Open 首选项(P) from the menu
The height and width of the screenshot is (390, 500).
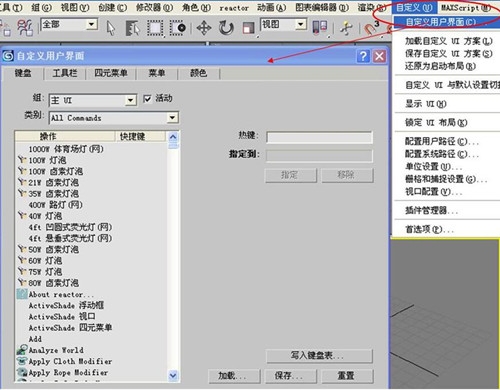pyautogui.click(x=429, y=229)
